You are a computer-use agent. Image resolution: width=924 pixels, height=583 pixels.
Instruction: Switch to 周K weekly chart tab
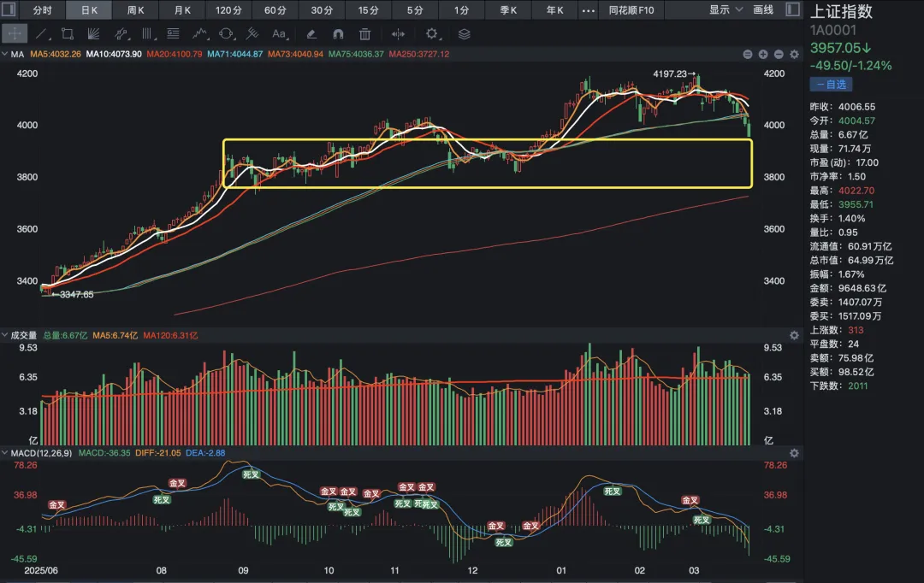pyautogui.click(x=135, y=10)
